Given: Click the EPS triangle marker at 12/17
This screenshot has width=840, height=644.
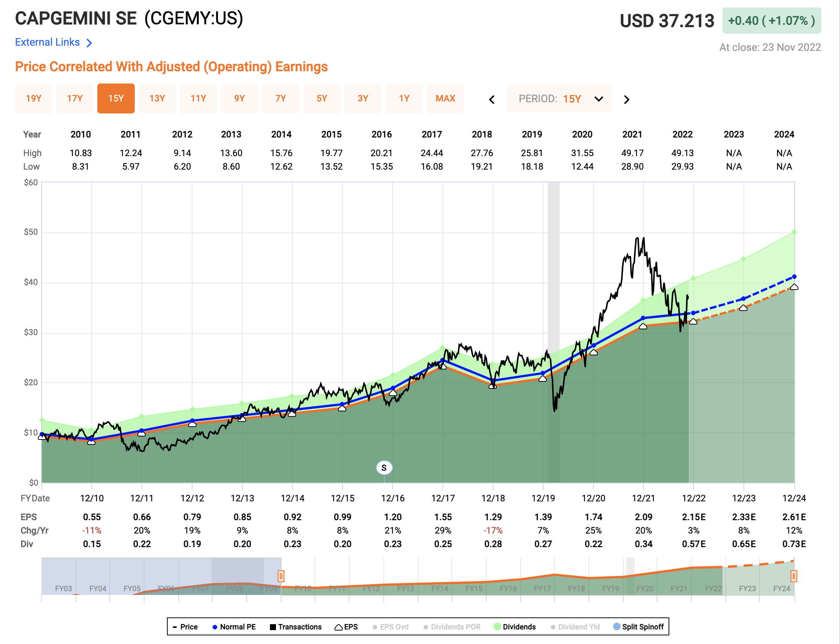Looking at the screenshot, I should (x=442, y=367).
